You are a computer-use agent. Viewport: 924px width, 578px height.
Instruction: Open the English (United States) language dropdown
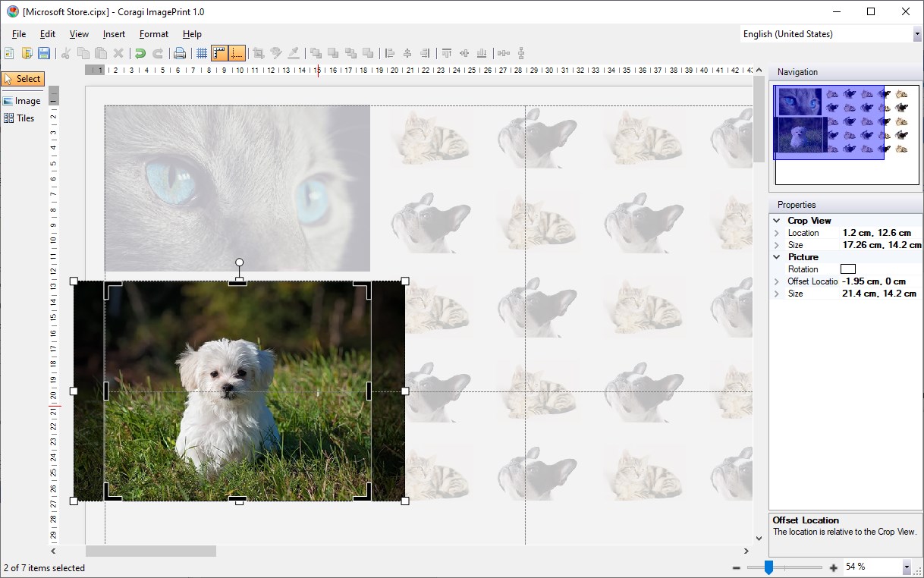click(x=916, y=33)
